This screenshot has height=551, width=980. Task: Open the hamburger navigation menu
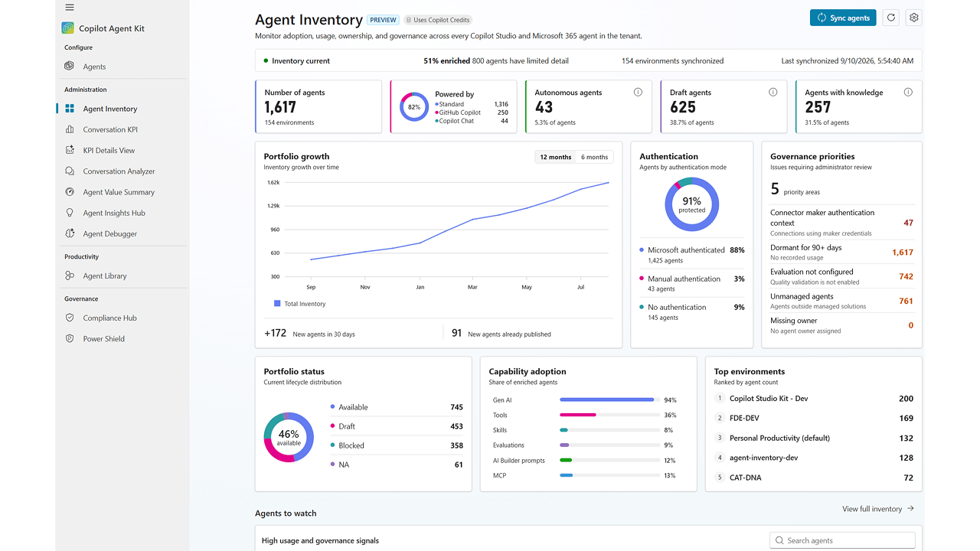(70, 7)
